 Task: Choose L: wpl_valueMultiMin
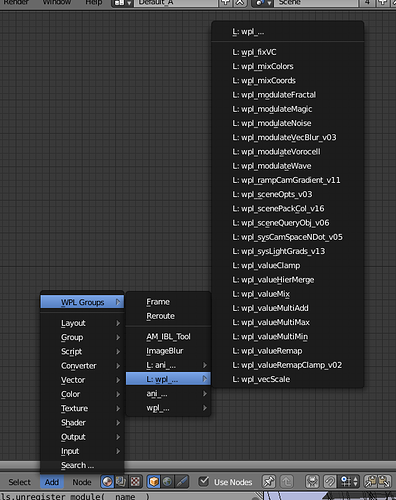[x=288, y=337]
